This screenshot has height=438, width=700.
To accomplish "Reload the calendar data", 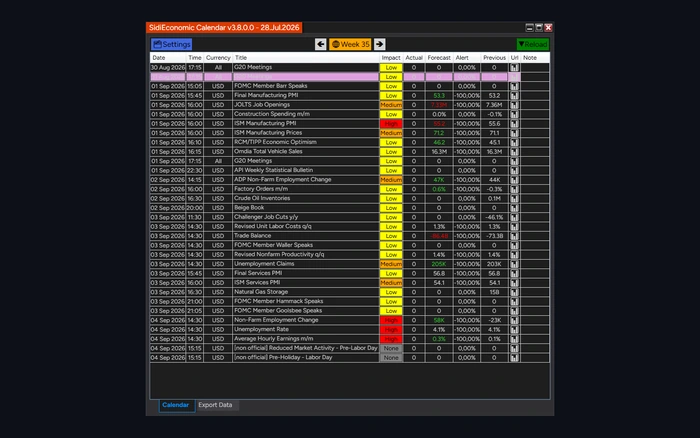I will 533,44.
